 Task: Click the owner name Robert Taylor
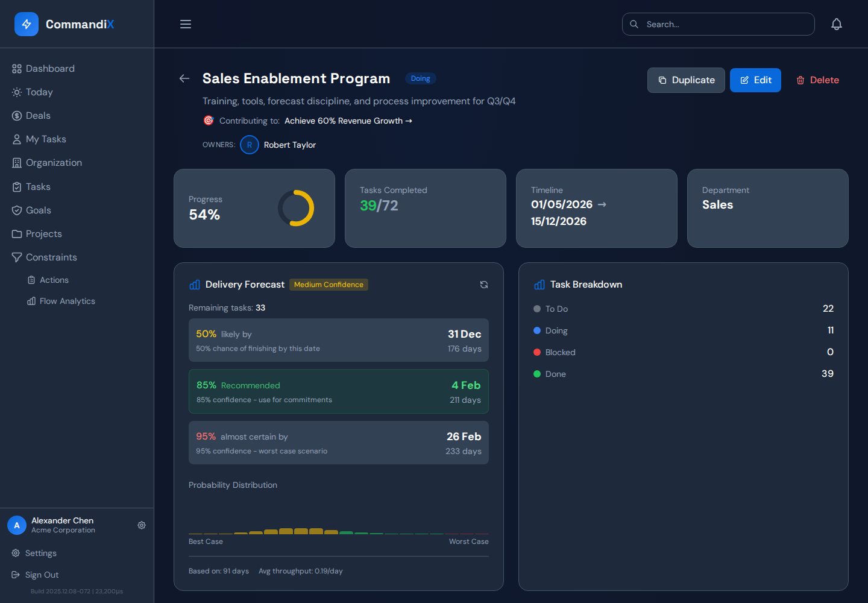tap(290, 145)
